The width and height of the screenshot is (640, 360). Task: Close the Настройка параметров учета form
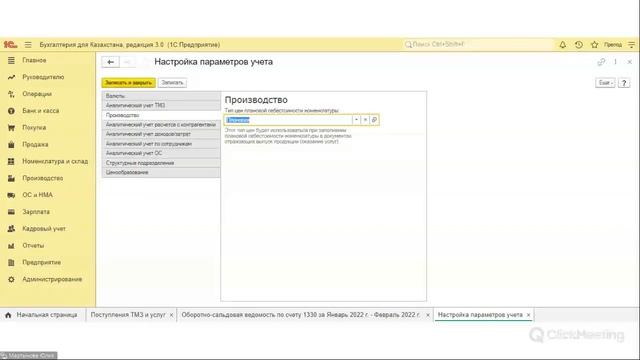pos(629,62)
